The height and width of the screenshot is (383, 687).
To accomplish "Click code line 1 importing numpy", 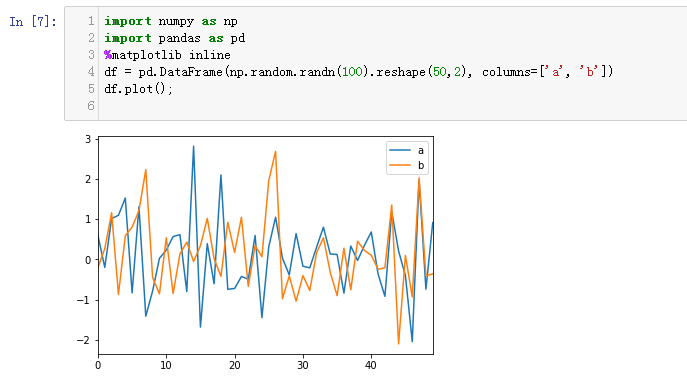I will click(171, 21).
